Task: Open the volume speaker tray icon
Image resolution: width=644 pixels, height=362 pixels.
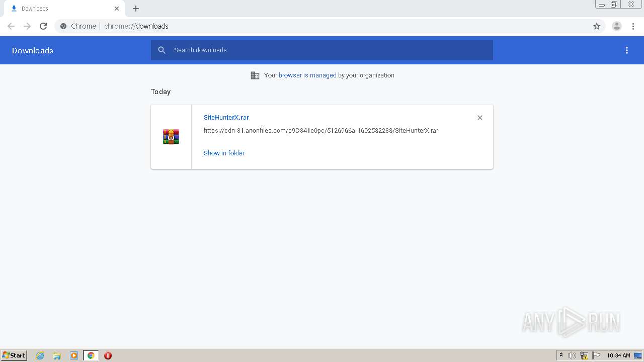Action: point(572,355)
